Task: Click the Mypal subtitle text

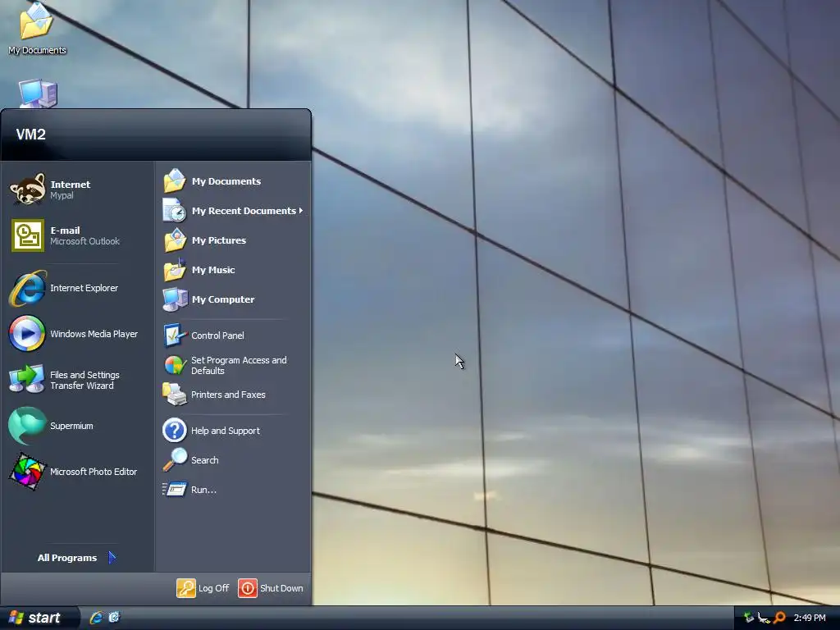Action: point(62,195)
